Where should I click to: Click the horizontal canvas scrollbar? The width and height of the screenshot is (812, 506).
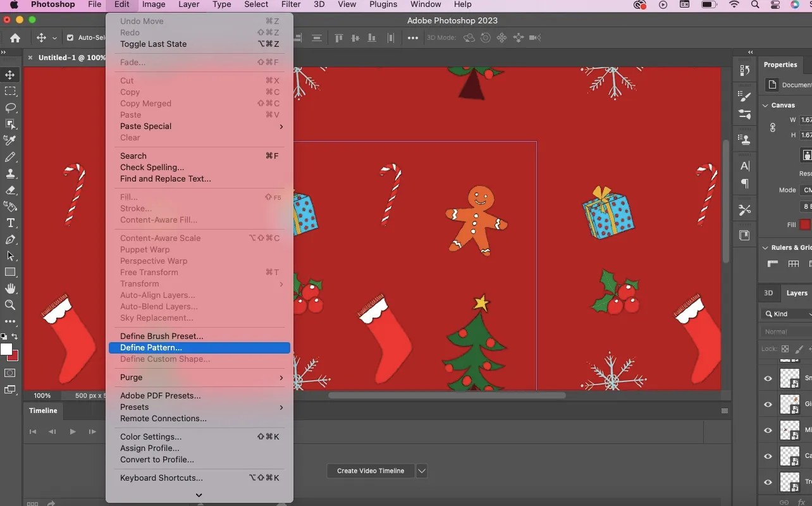(446, 395)
